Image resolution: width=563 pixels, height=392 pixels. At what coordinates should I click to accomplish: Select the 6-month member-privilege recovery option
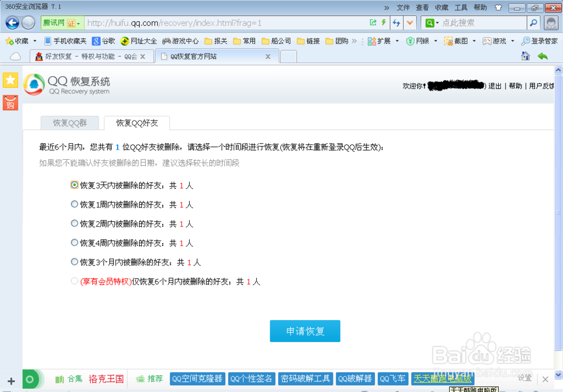pyautogui.click(x=74, y=281)
